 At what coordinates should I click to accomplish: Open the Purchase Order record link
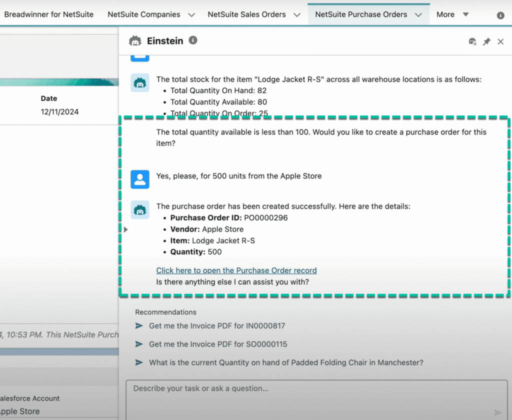(x=236, y=270)
